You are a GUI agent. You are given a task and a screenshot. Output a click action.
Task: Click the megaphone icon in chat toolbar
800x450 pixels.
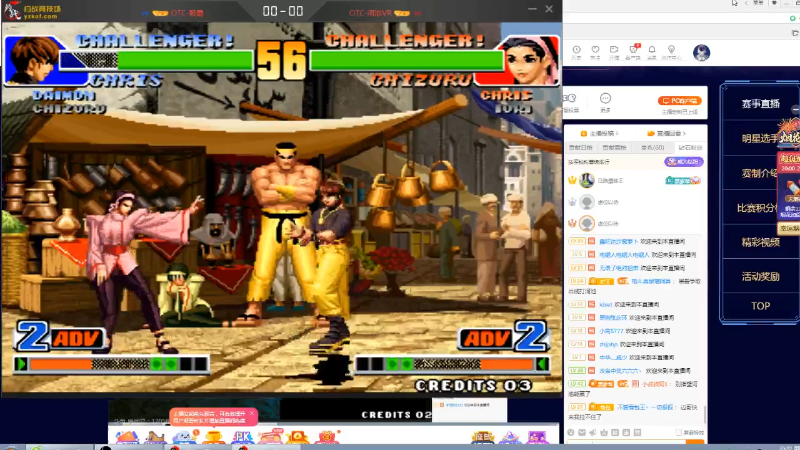coord(593,432)
